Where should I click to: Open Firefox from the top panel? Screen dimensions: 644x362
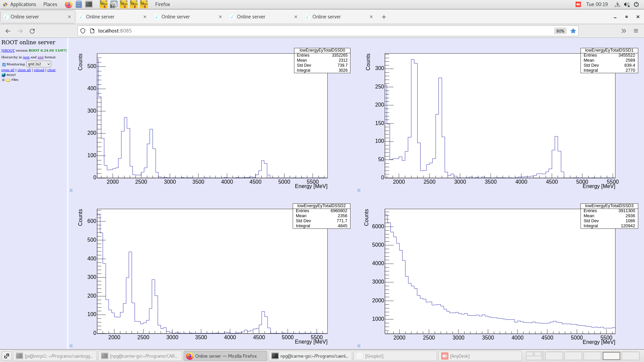click(68, 4)
